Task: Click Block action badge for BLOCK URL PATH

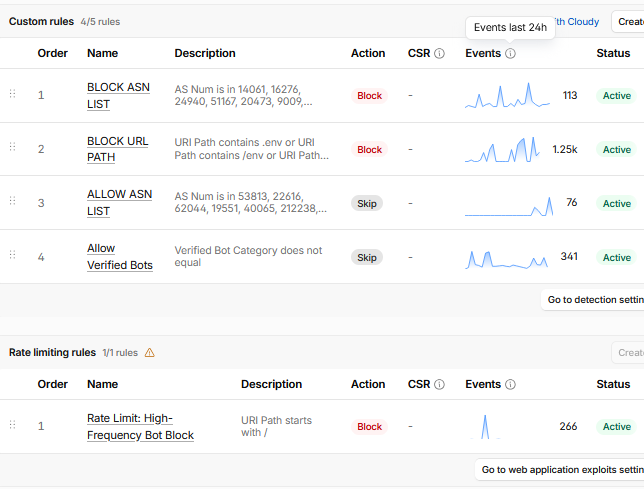Action: (x=369, y=149)
